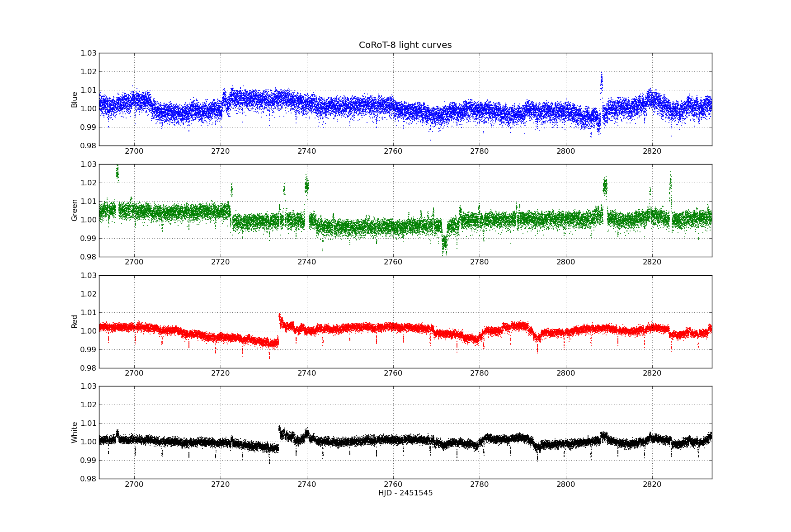Click the 2700 tick label under the Blue panel
The height and width of the screenshot is (532, 791).
click(134, 151)
